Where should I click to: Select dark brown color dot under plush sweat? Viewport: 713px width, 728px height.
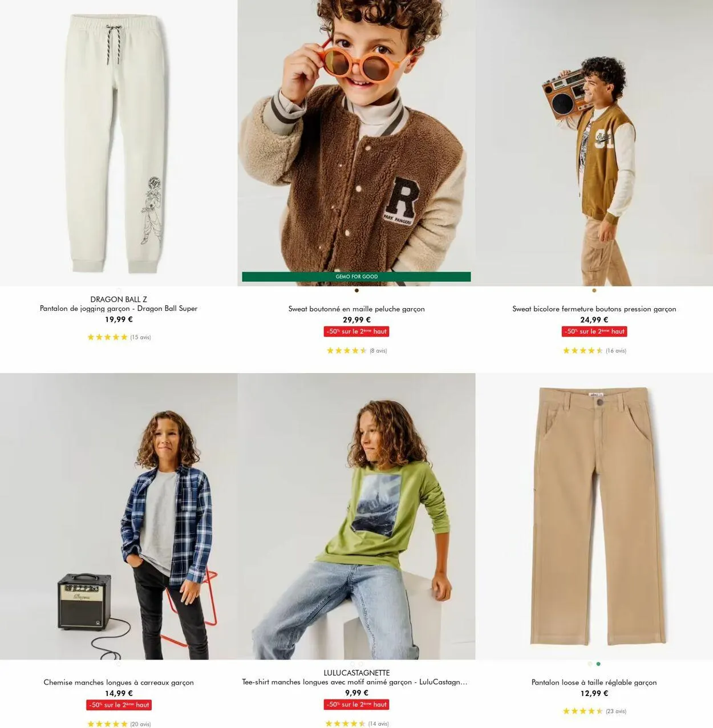pos(356,290)
